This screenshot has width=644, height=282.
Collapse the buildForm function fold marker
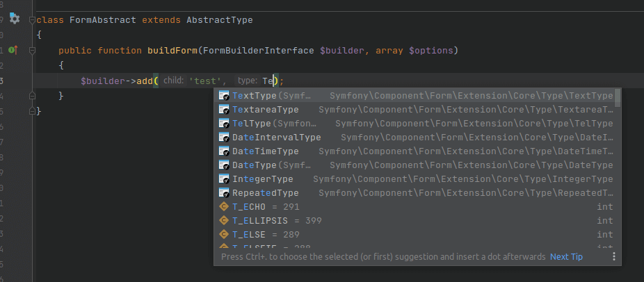click(32, 51)
